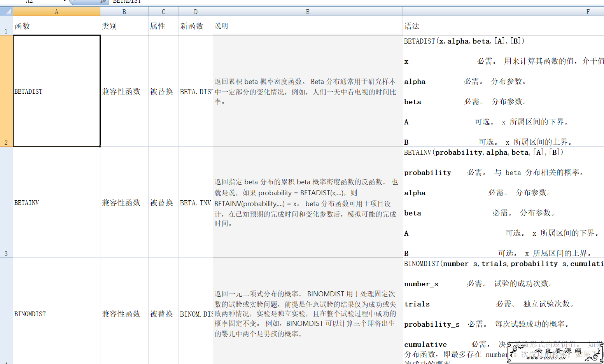Click the BETA.INV cell in column D
The height and width of the screenshot is (364, 604).
point(196,203)
